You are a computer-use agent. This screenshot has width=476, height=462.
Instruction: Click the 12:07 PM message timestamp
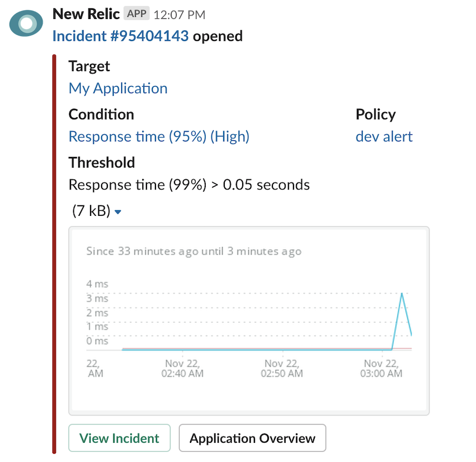tap(179, 15)
